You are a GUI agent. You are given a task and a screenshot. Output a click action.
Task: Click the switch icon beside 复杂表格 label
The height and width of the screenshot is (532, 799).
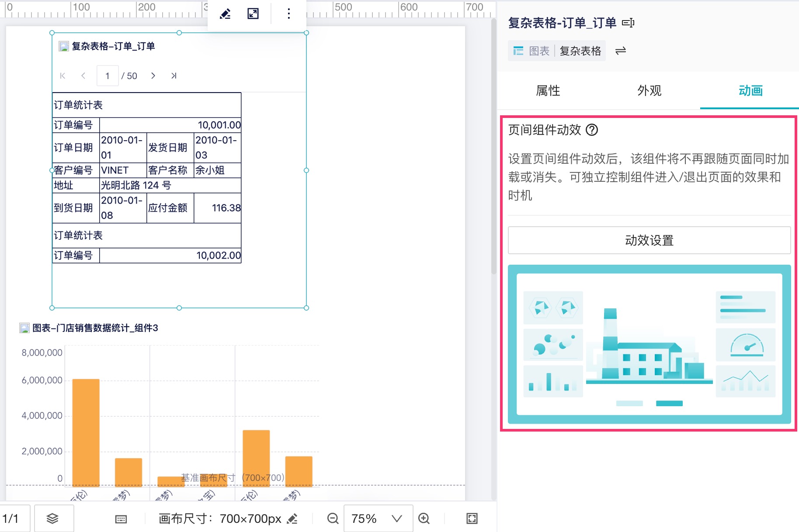pyautogui.click(x=621, y=51)
